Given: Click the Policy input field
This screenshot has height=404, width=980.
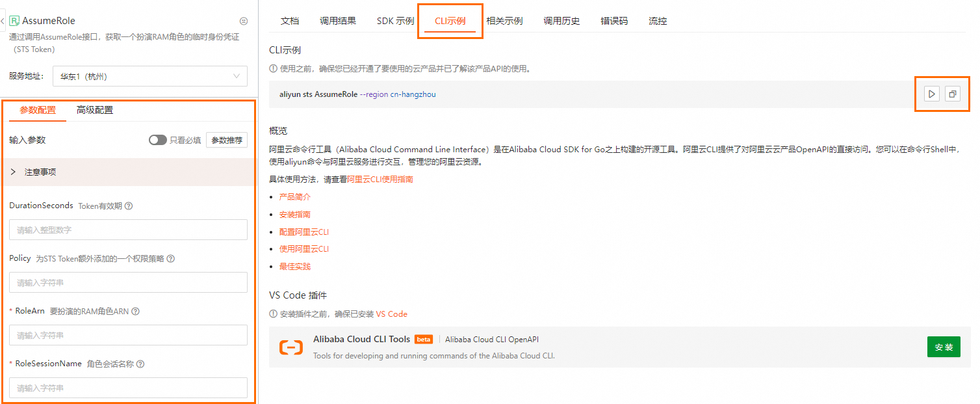Looking at the screenshot, I should point(128,282).
